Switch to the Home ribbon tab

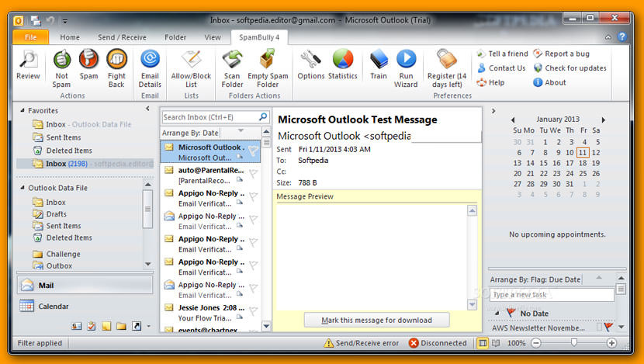pos(70,37)
